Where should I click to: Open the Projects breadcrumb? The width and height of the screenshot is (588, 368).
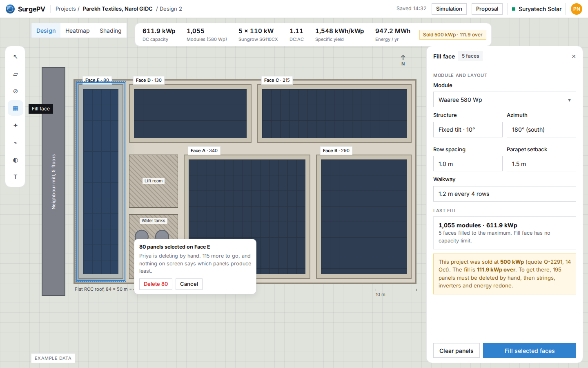[66, 9]
